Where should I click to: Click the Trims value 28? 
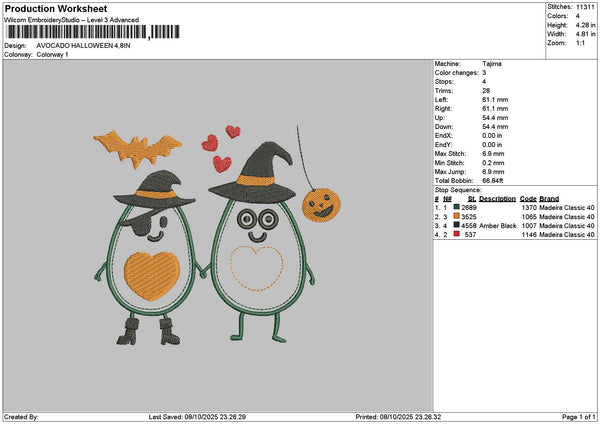click(x=486, y=91)
